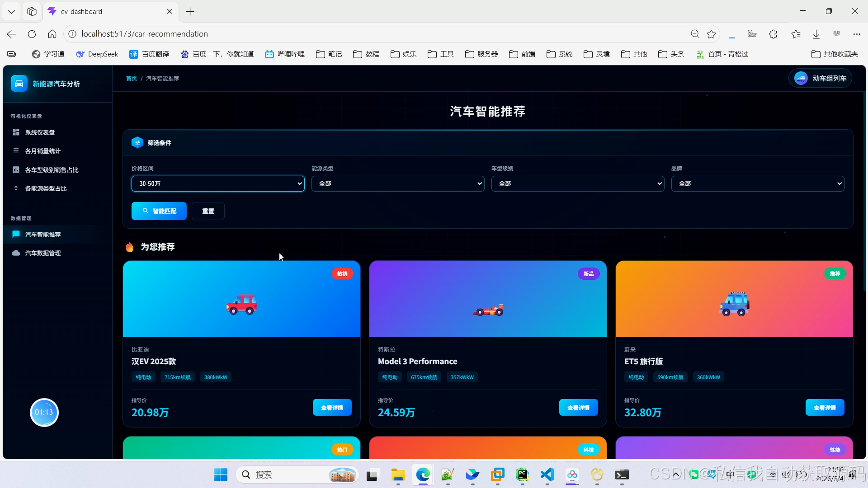Click the 智能匹配 search button
This screenshot has width=868, height=488.
point(159,211)
